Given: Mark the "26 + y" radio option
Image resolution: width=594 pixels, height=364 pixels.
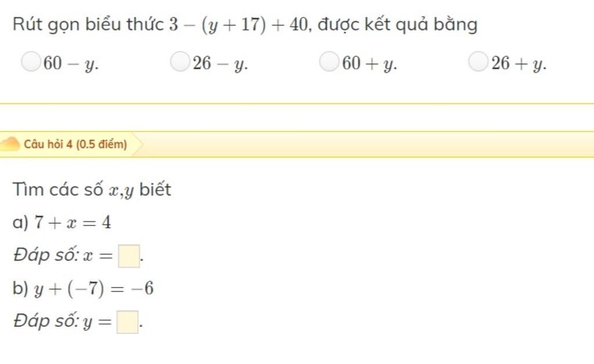Looking at the screenshot, I should (x=478, y=61).
